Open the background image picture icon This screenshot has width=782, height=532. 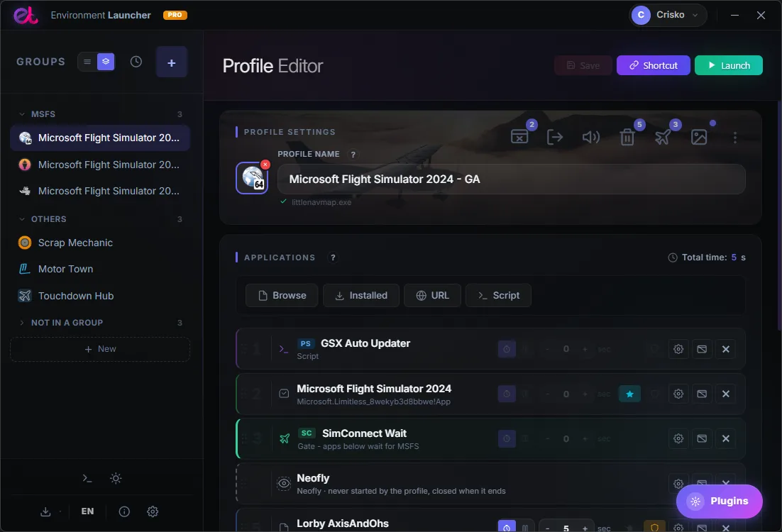(x=699, y=137)
